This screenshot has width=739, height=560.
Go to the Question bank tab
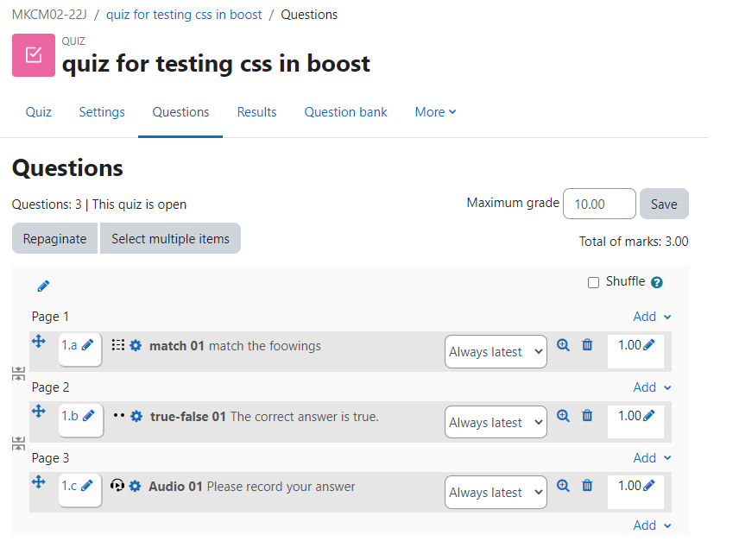click(x=345, y=112)
